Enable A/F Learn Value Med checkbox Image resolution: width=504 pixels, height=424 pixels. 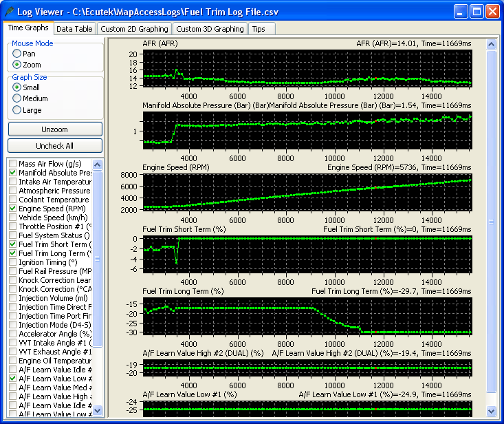pos(13,388)
